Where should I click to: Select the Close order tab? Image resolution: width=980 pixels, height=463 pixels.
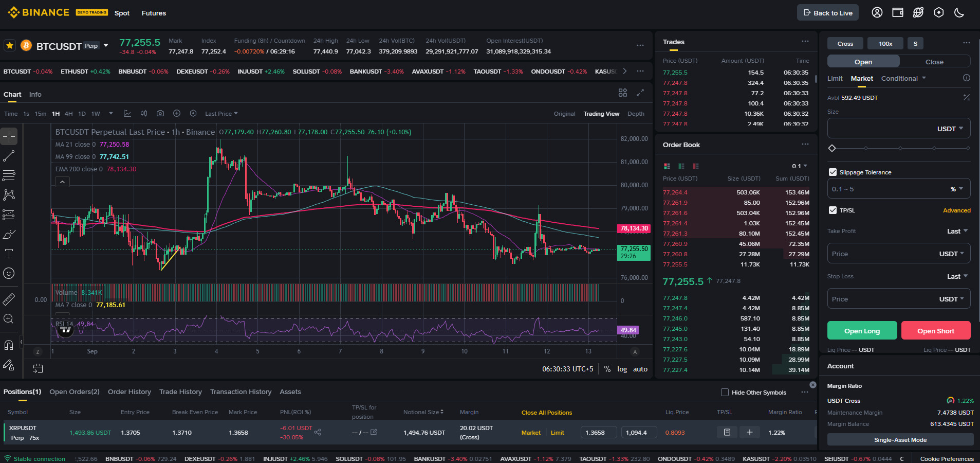click(934, 62)
